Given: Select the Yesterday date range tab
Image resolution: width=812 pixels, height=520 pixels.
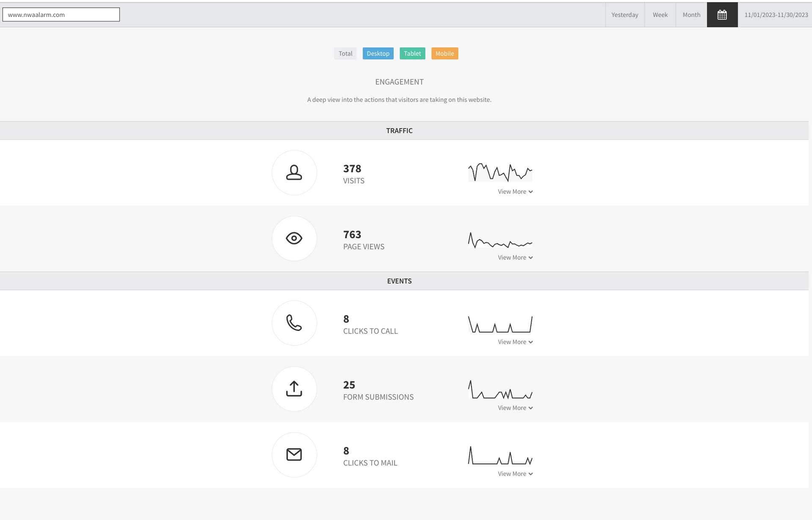Looking at the screenshot, I should 625,15.
